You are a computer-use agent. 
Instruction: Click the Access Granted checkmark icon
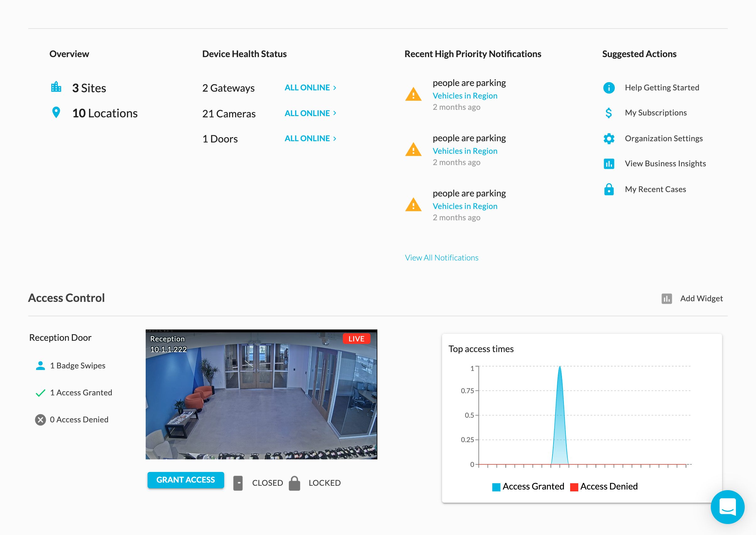[x=40, y=393]
